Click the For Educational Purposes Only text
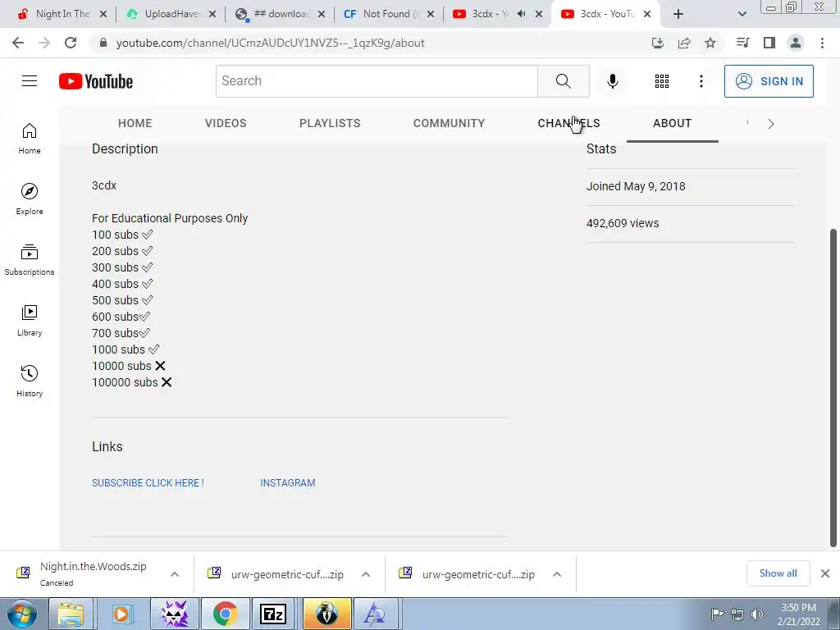This screenshot has width=840, height=630. tap(170, 218)
